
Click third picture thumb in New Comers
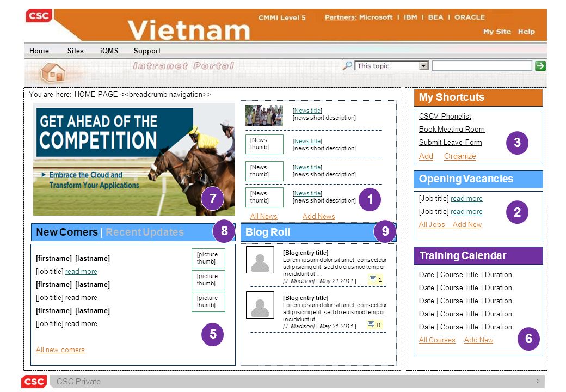208,302
